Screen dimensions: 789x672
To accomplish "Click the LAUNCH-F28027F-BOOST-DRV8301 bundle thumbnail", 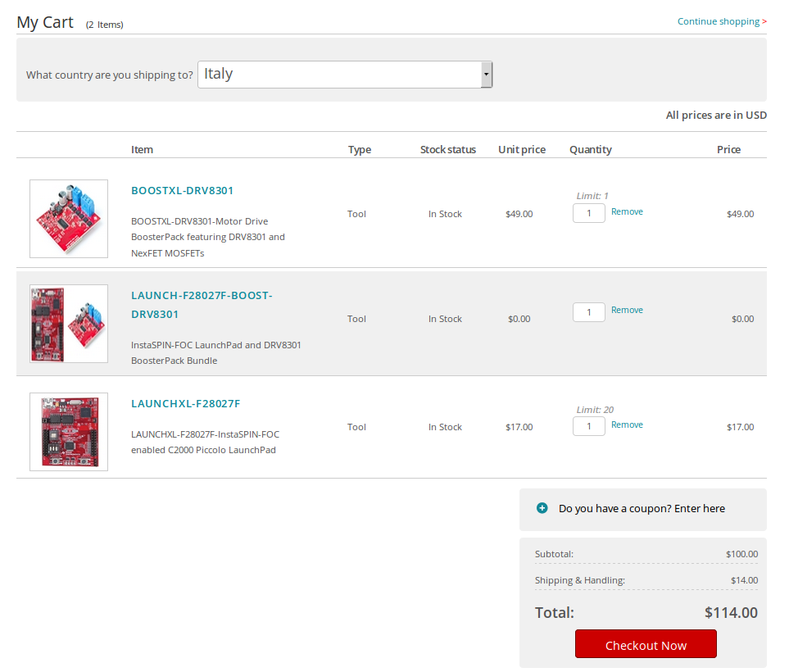I will [69, 324].
